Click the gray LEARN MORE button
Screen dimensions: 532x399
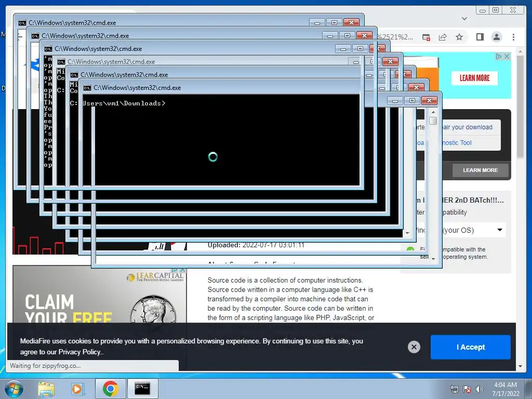tap(481, 170)
